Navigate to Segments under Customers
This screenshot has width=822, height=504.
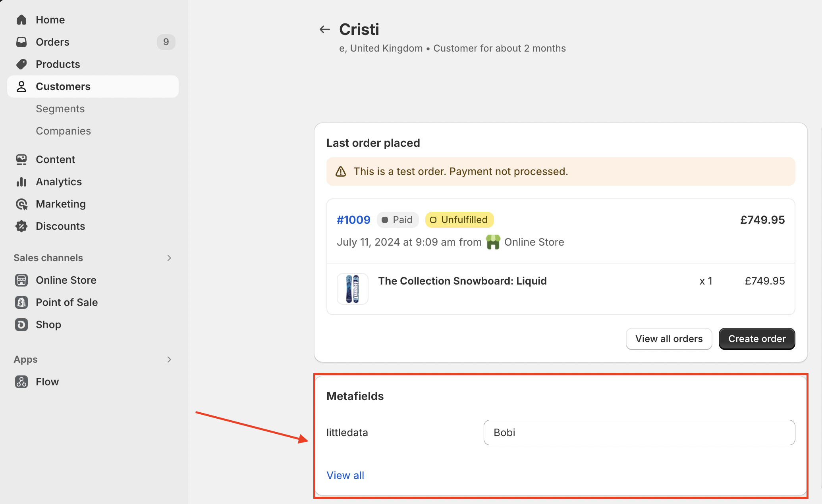(x=60, y=108)
